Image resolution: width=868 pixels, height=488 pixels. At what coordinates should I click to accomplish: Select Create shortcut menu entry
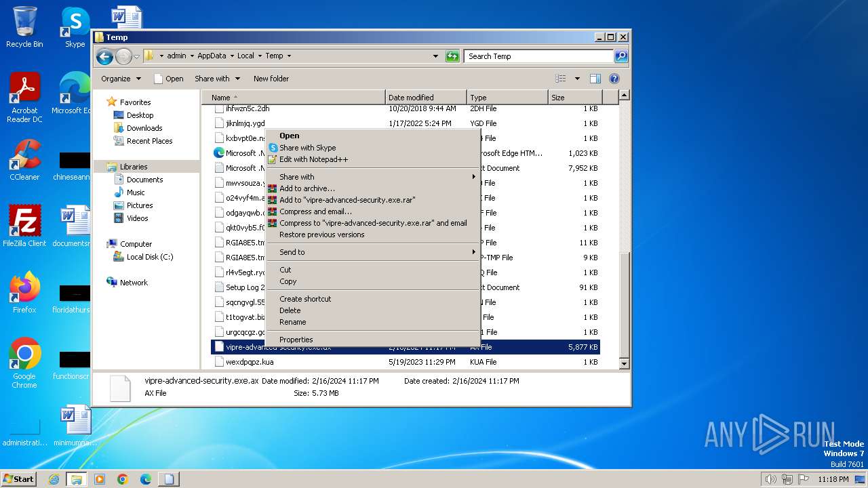(x=372, y=299)
